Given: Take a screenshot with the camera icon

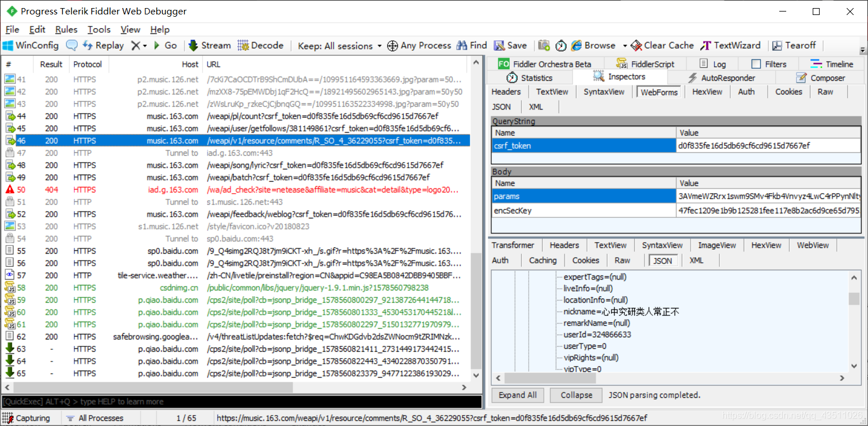Looking at the screenshot, I should click(x=544, y=45).
